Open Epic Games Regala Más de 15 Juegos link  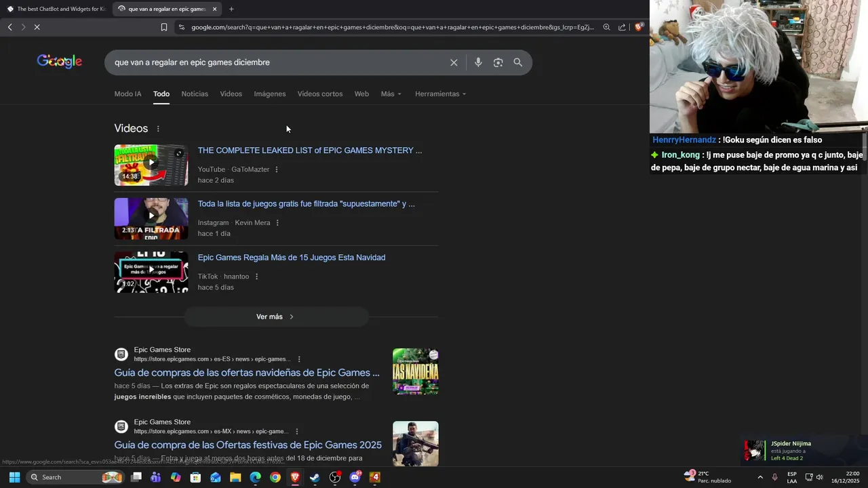pos(292,258)
